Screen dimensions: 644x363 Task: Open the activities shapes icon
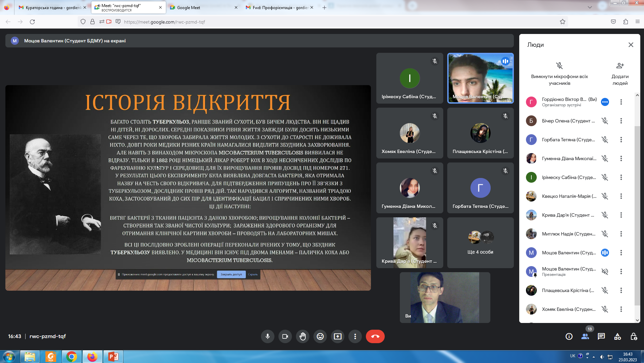pos(617,336)
